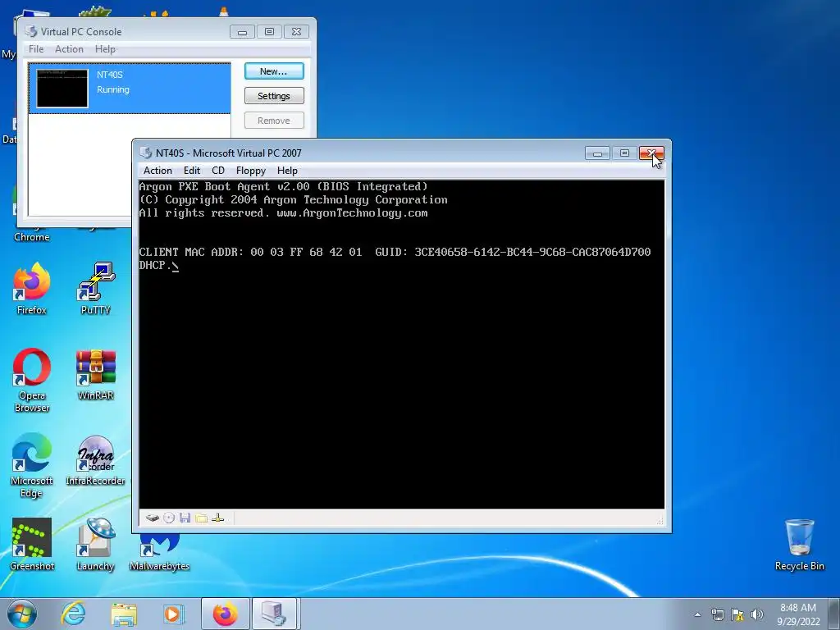Open the Help menu in Virtual PC Console

pos(105,48)
